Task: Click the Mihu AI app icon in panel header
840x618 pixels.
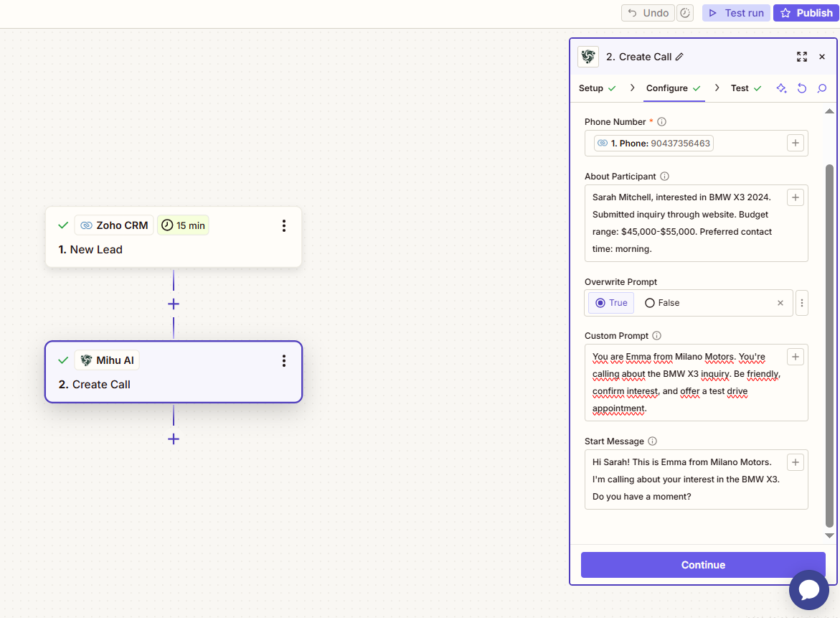Action: pos(588,57)
